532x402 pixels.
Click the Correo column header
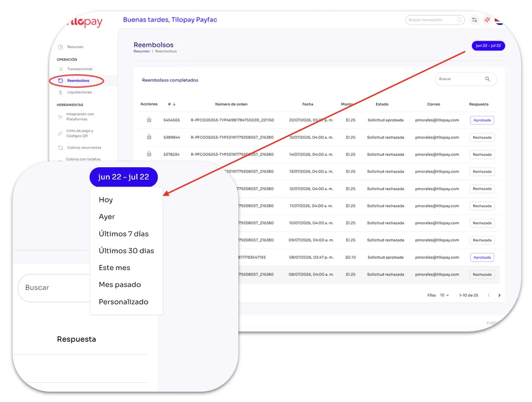(x=433, y=104)
